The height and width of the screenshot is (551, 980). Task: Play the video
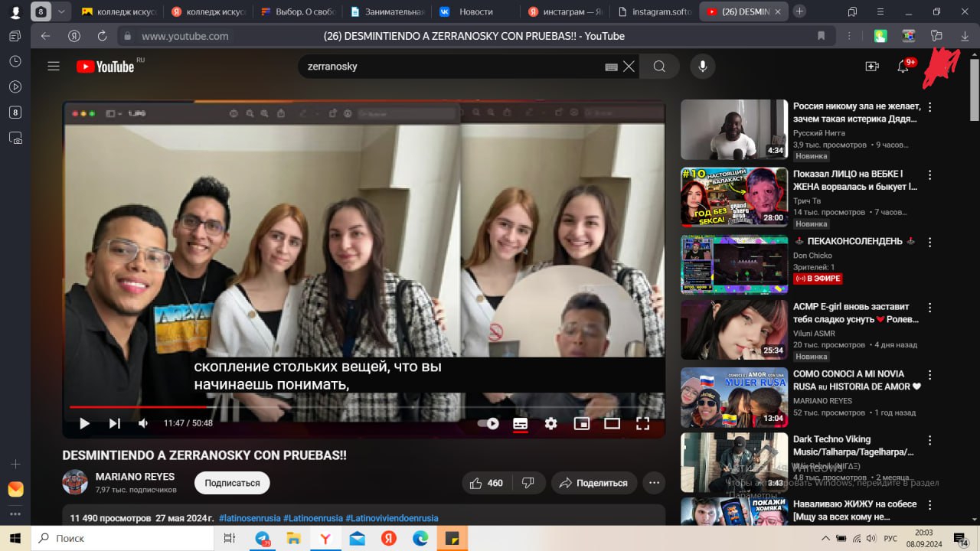tap(84, 423)
